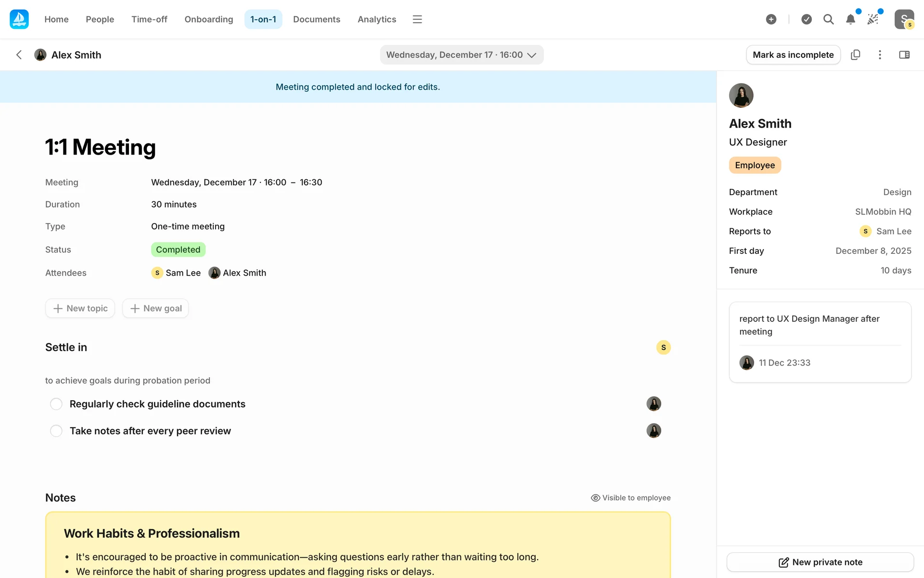The image size is (924, 578).
Task: Toggle the right sidebar panel icon
Action: point(904,55)
